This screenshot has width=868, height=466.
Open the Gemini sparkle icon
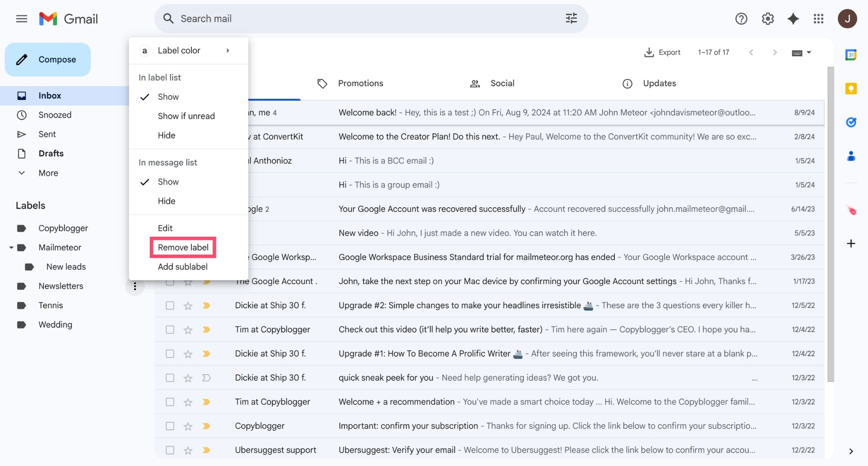(793, 19)
